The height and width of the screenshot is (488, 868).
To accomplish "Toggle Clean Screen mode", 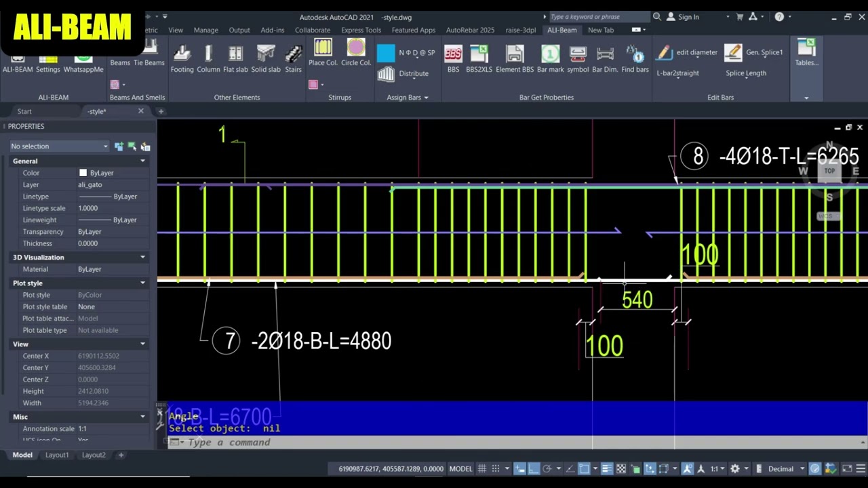I will coord(847,468).
